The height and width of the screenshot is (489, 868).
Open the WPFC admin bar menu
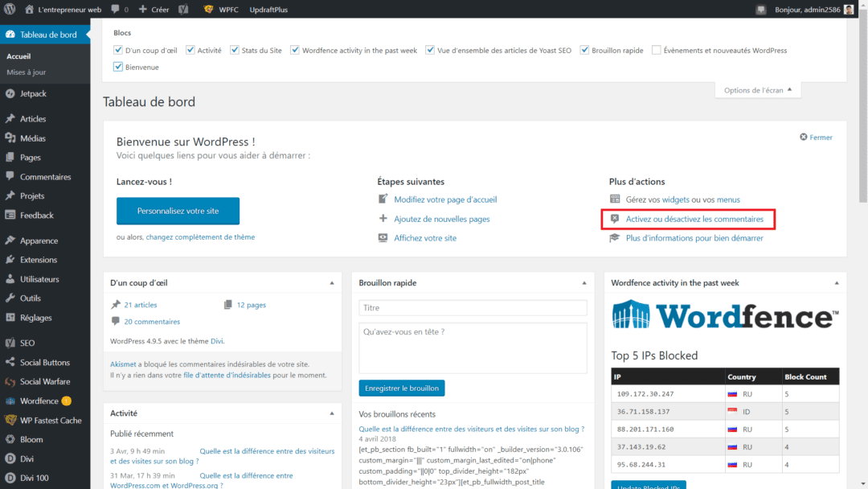coord(222,10)
